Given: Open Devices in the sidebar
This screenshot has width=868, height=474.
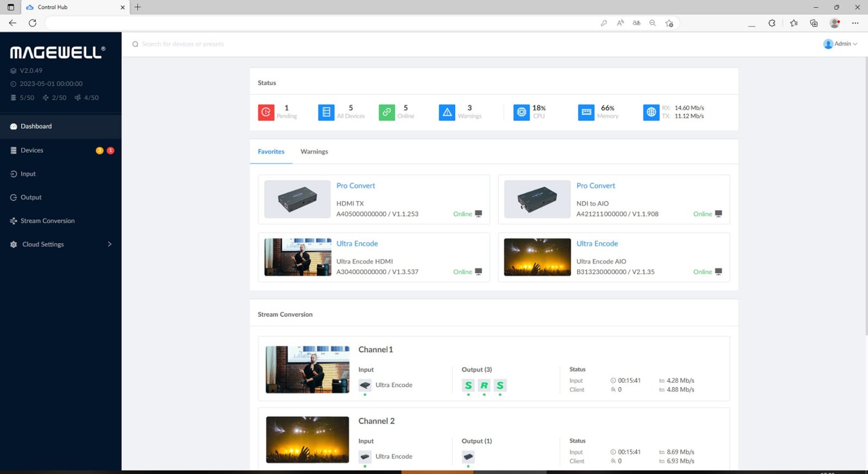Looking at the screenshot, I should [32, 150].
